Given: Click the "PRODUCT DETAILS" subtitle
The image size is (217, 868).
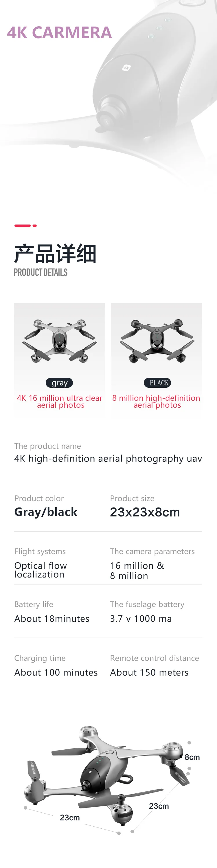Looking at the screenshot, I should pyautogui.click(x=41, y=272).
